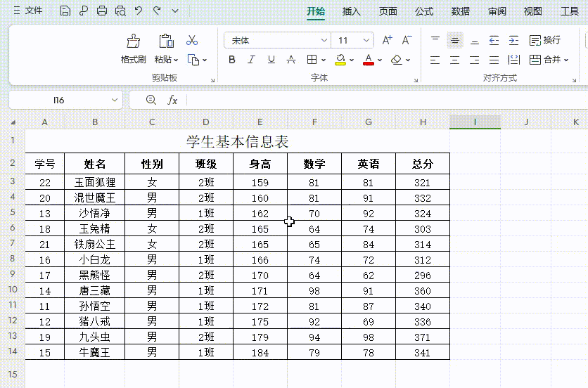Screen dimensions: 588x388
Task: Click the Print icon
Action: 101,11
